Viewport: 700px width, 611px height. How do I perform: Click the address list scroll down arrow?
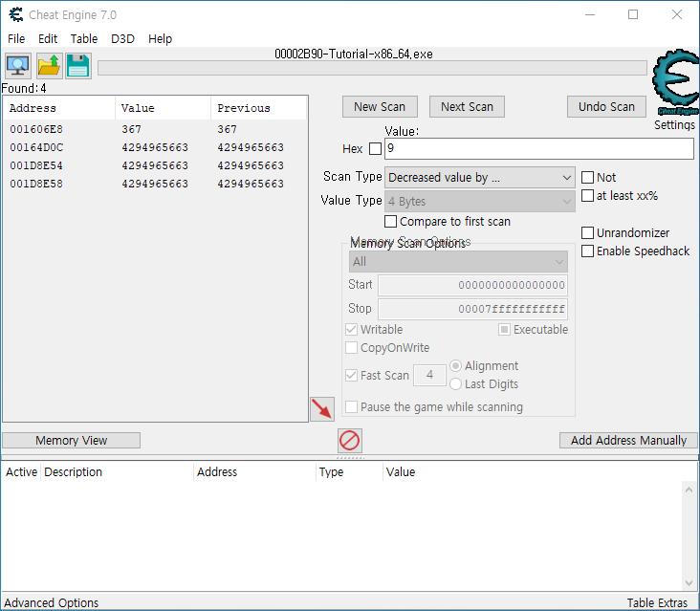pyautogui.click(x=689, y=583)
